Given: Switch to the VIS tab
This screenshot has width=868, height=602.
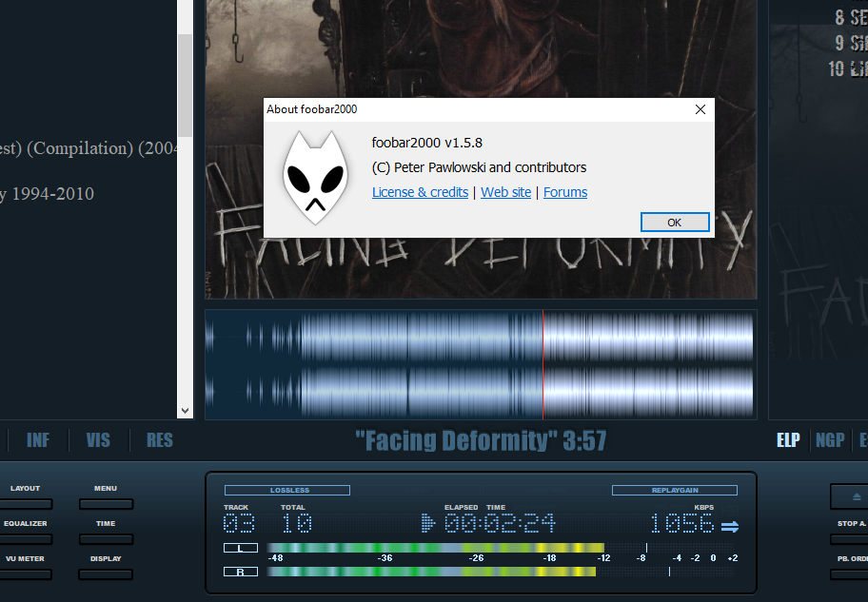Looking at the screenshot, I should (98, 440).
